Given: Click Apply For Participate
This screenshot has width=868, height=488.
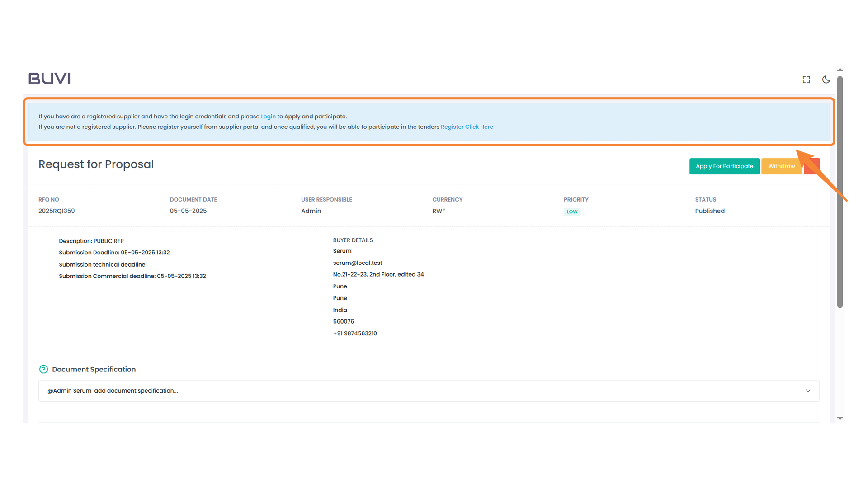Looking at the screenshot, I should [724, 166].
